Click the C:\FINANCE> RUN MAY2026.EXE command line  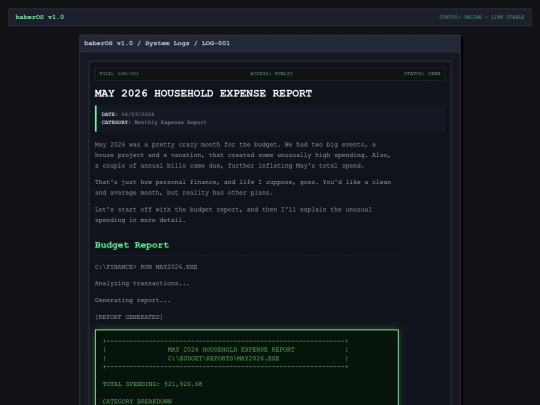point(146,267)
